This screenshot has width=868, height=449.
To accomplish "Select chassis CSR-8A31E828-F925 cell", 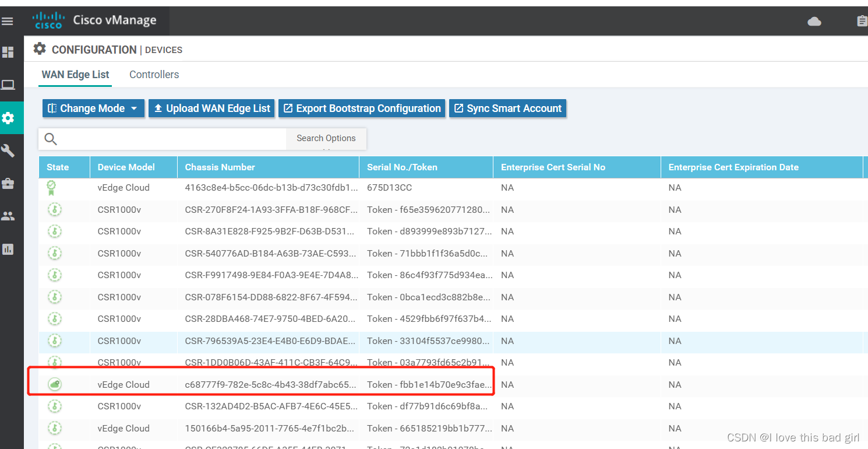I will pyautogui.click(x=268, y=231).
